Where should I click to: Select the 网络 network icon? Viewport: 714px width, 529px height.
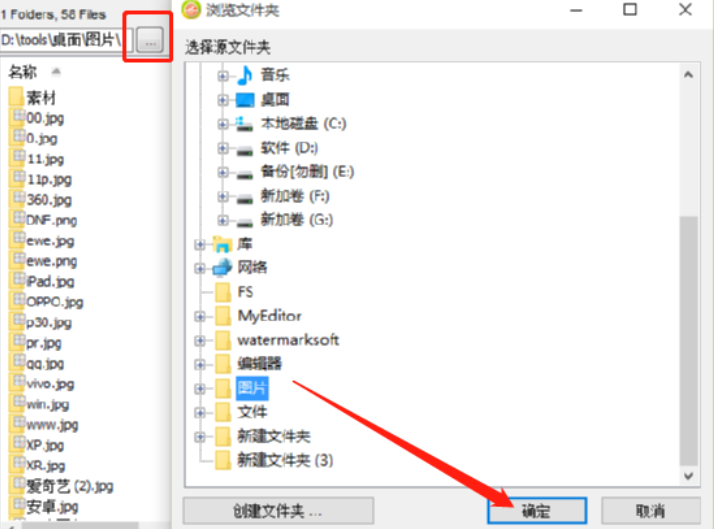(x=222, y=268)
